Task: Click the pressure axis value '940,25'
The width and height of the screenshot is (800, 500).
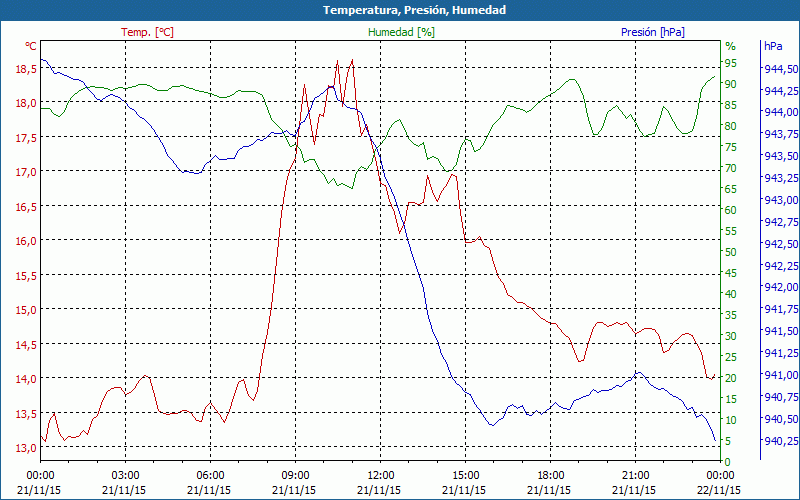Action: [781, 441]
